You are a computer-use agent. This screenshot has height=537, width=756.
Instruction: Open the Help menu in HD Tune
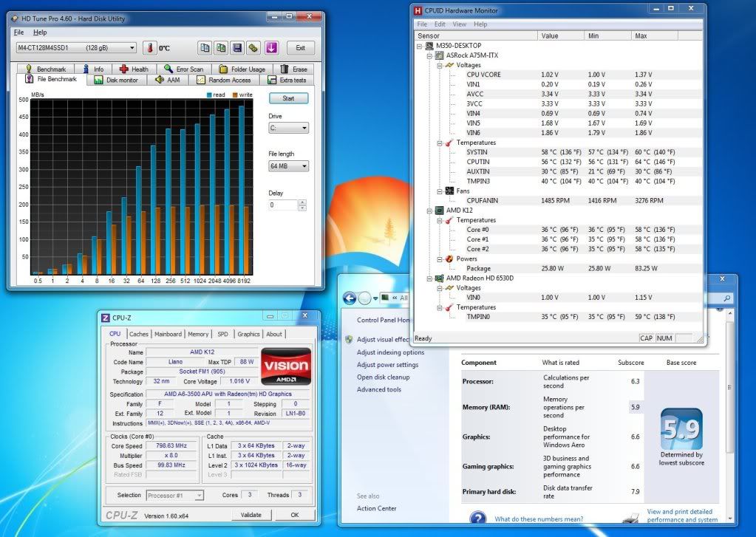(40, 33)
